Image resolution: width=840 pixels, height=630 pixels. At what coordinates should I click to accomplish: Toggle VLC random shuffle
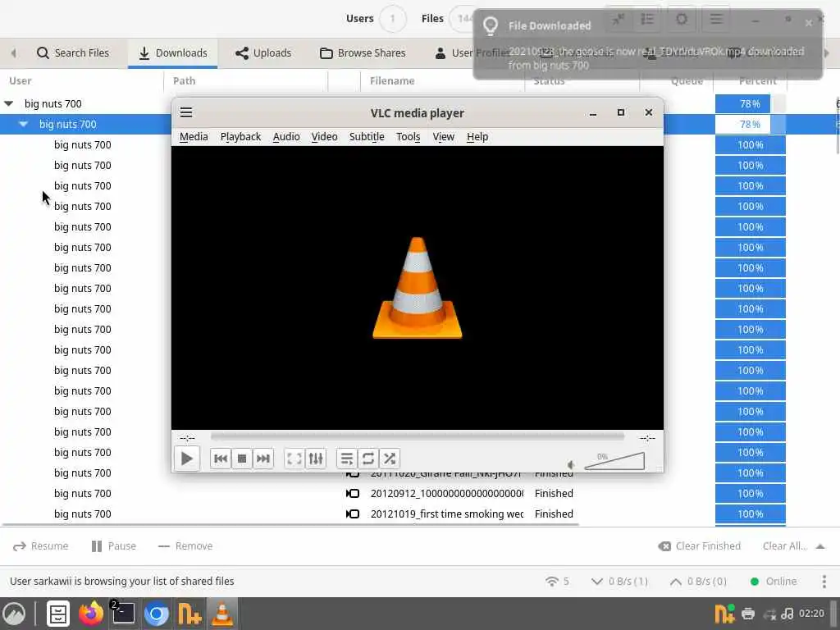click(390, 459)
